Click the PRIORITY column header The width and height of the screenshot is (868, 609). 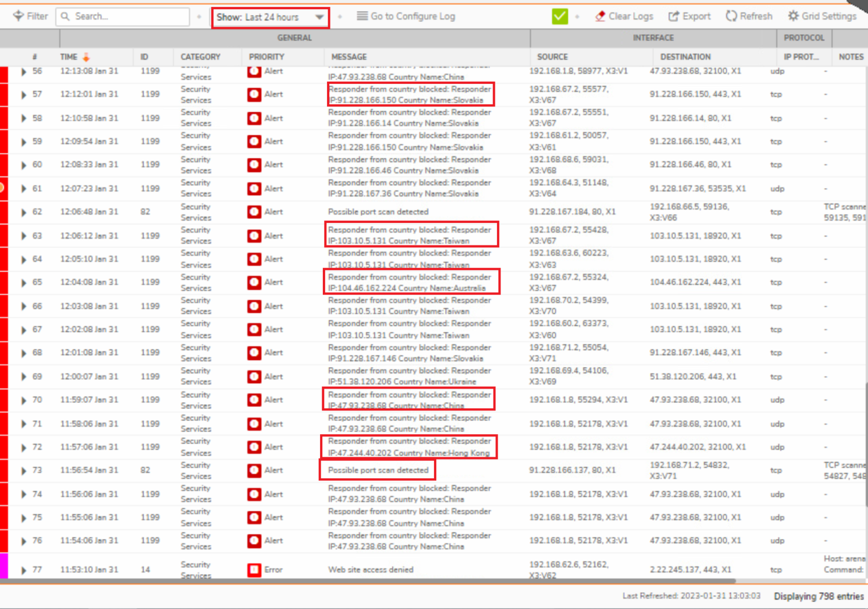click(x=266, y=57)
